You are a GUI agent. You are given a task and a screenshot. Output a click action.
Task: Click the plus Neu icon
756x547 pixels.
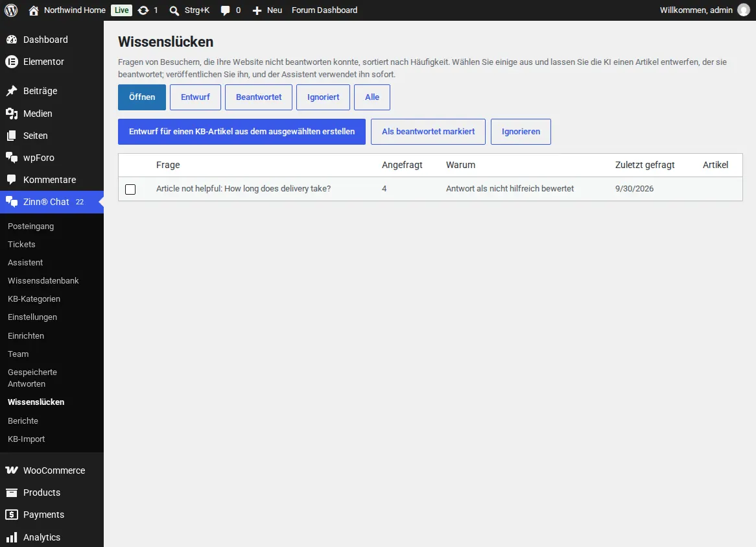click(257, 10)
